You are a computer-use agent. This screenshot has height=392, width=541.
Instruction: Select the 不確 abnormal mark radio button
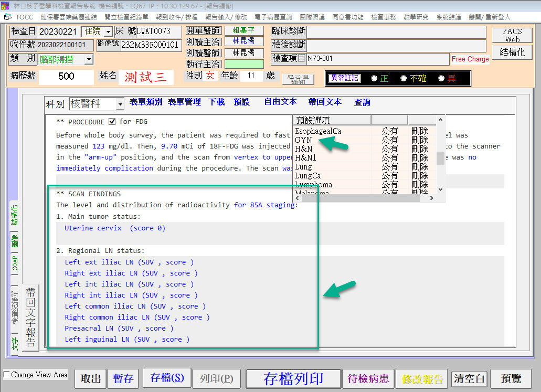click(404, 79)
